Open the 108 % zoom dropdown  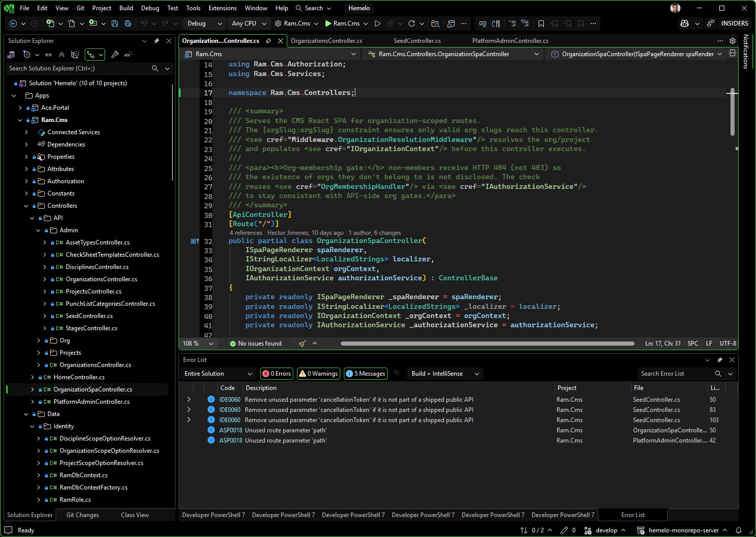coord(198,344)
